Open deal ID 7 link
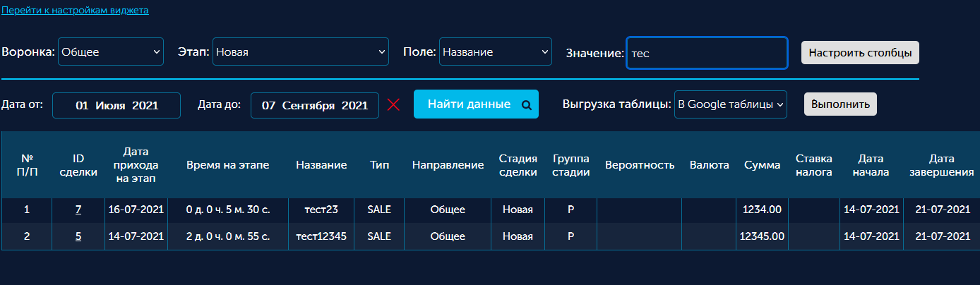The height and width of the screenshot is (285, 980). point(78,210)
